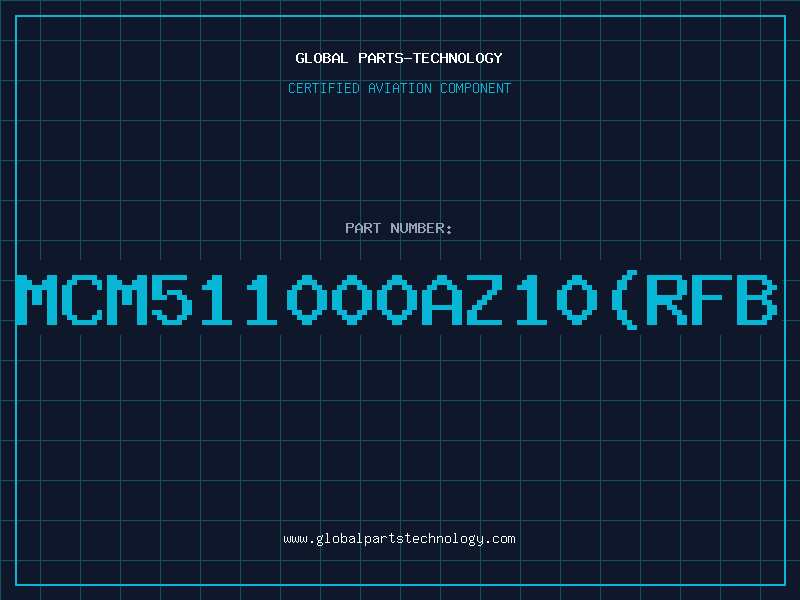Image resolution: width=800 pixels, height=600 pixels.
Task: Click the AZ letters in the part number
Action: pos(462,299)
